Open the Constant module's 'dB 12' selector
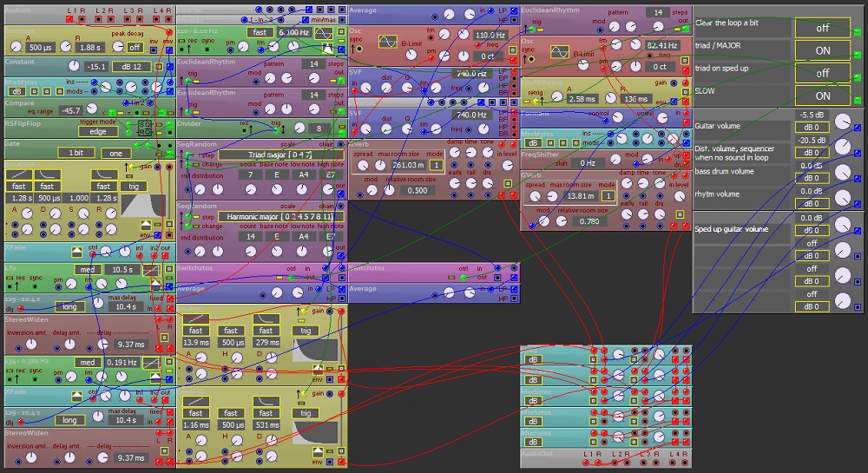The width and height of the screenshot is (868, 473). coord(131,67)
